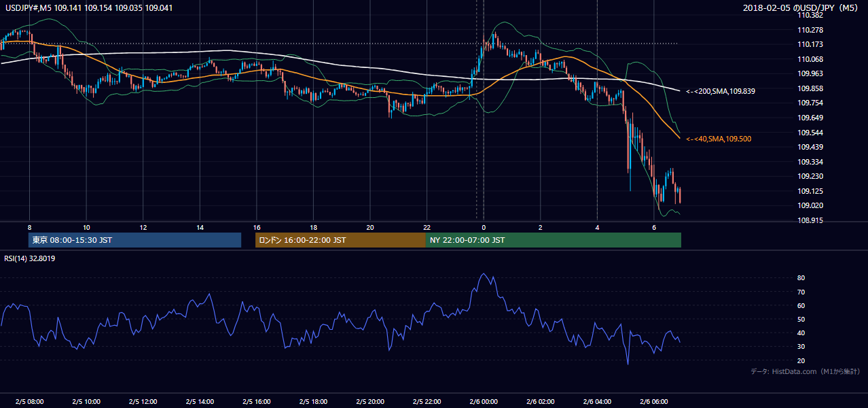Click price level 108.915 on axis

point(811,220)
